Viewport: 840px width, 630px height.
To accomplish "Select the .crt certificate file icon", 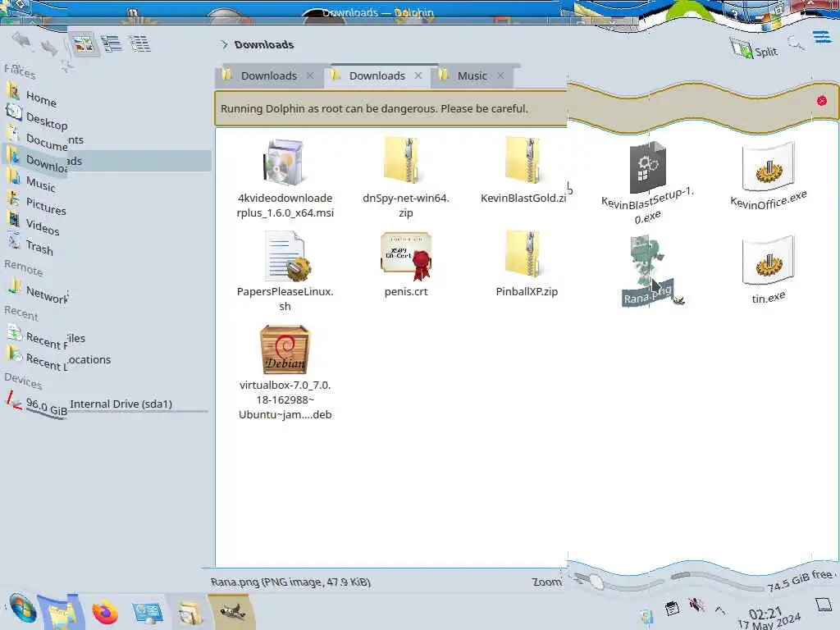I will coord(405,256).
